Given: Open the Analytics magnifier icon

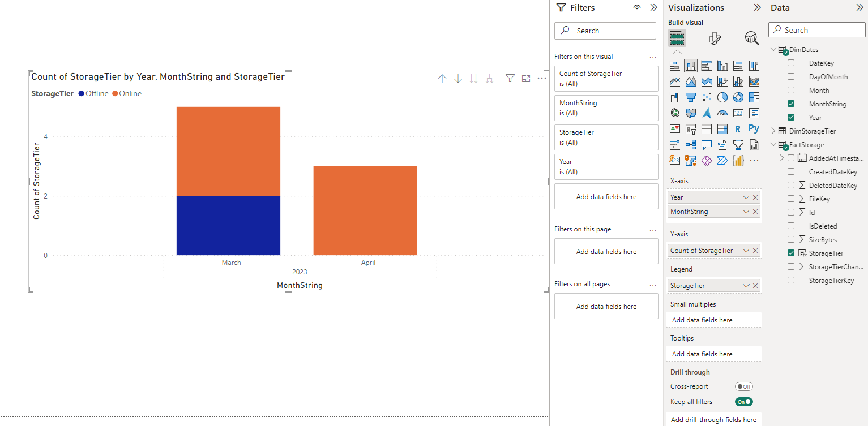Looking at the screenshot, I should click(751, 38).
